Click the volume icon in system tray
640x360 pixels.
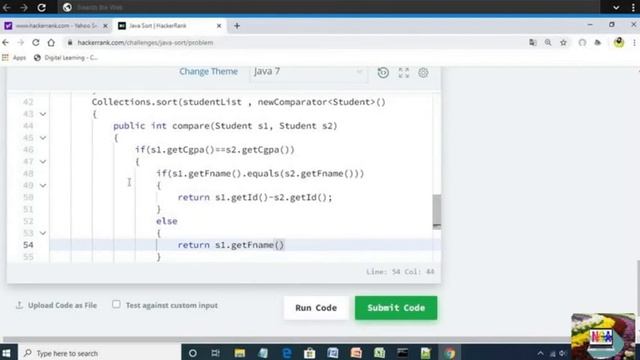[x=563, y=353]
